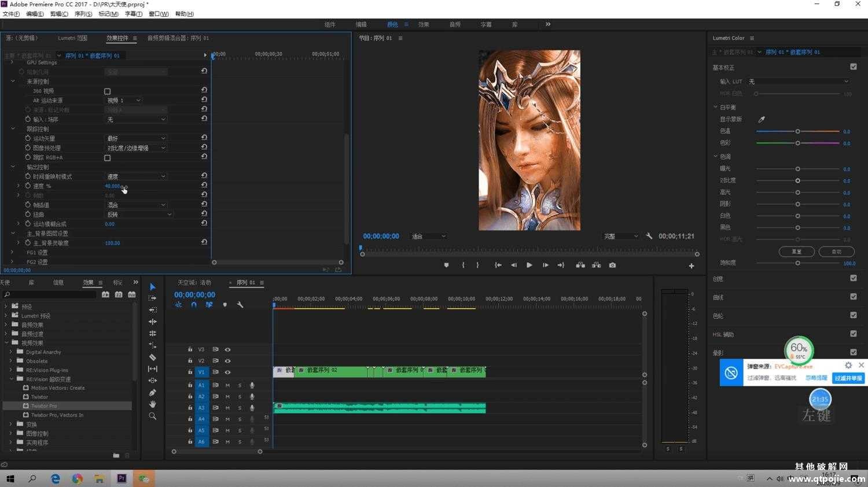Click Add Marker in timeline header
This screenshot has height=487, width=868.
click(x=225, y=305)
